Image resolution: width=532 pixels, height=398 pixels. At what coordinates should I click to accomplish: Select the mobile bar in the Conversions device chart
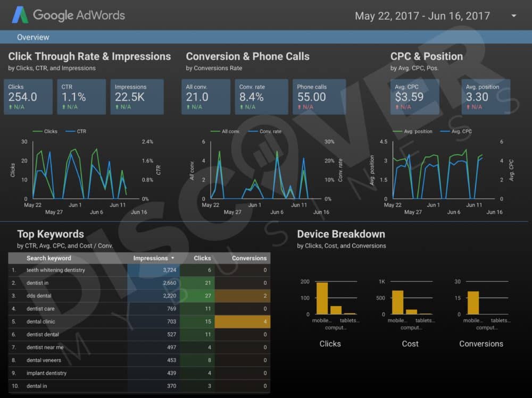(473, 303)
